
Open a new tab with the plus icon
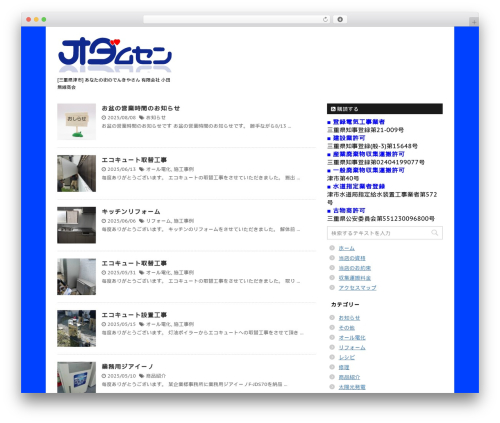coord(474,22)
